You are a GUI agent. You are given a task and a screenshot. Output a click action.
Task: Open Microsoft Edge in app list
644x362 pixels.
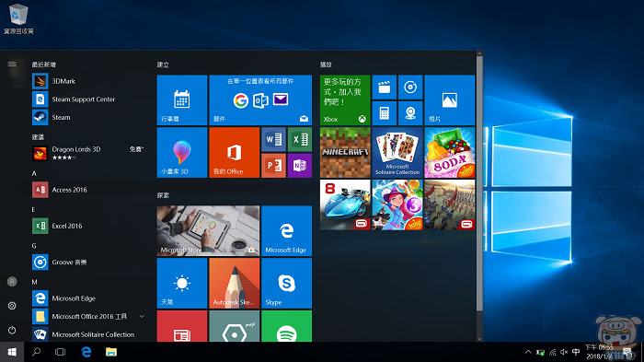88,298
